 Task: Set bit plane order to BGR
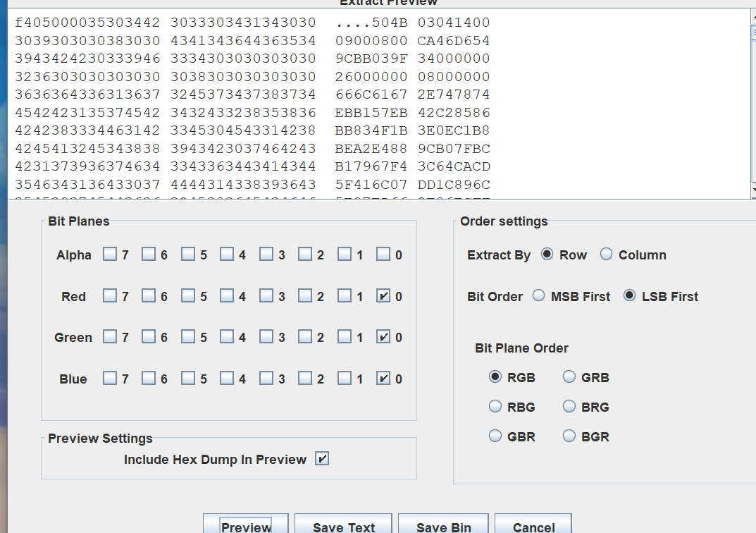point(569,436)
